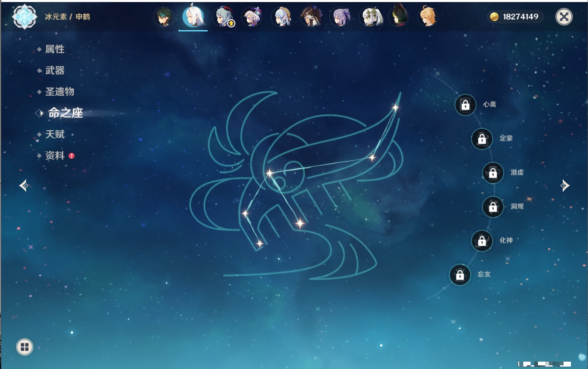Select the Nahida portrait with leaf hairpin
588x369 pixels.
(371, 17)
